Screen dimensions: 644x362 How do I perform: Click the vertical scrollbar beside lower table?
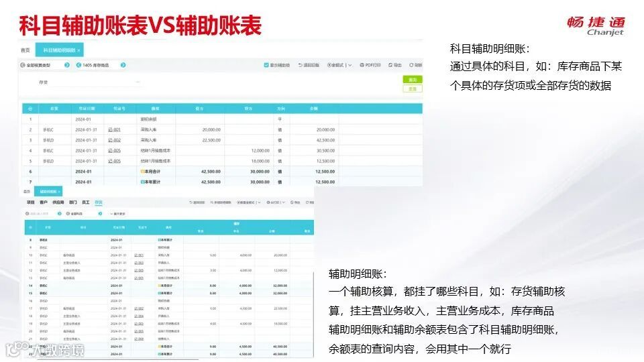314,314
